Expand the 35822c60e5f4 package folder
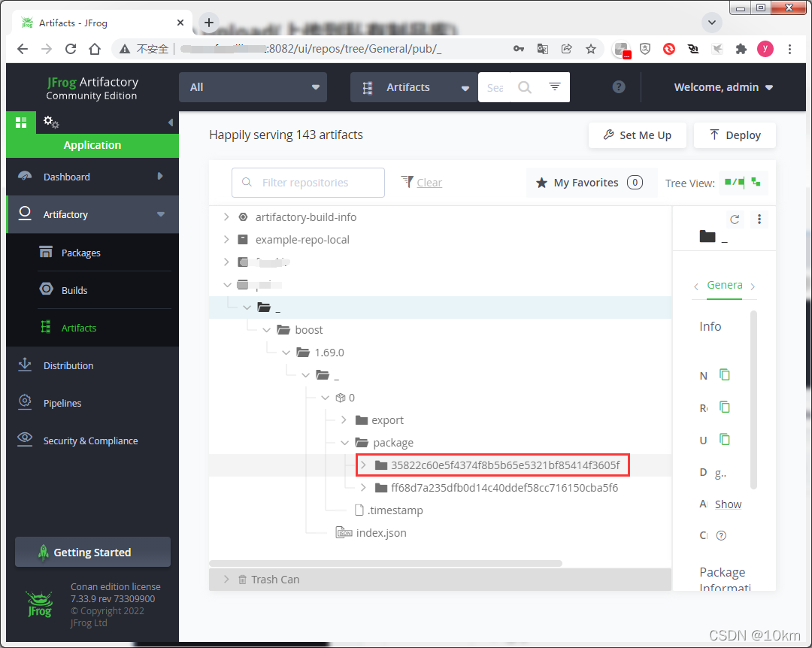 click(x=364, y=465)
